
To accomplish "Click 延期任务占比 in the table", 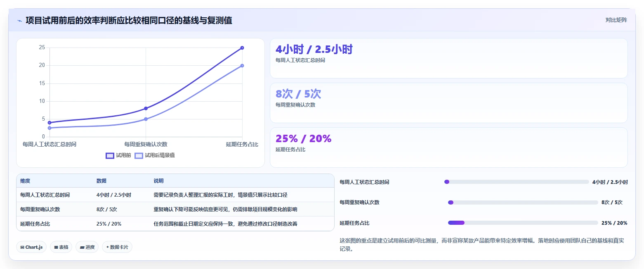I will (x=35, y=224).
